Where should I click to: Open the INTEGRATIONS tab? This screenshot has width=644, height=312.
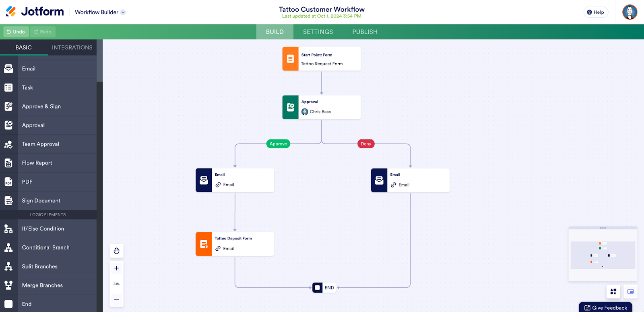72,48
